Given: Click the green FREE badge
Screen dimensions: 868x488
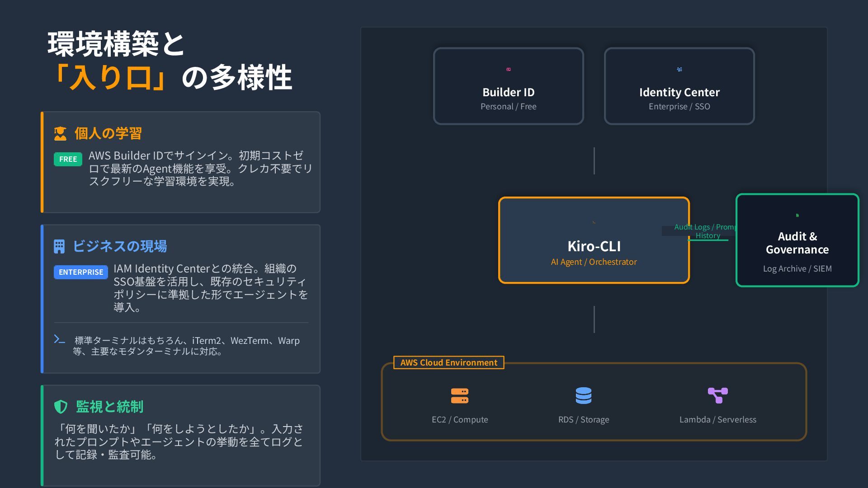Looking at the screenshot, I should 68,160.
